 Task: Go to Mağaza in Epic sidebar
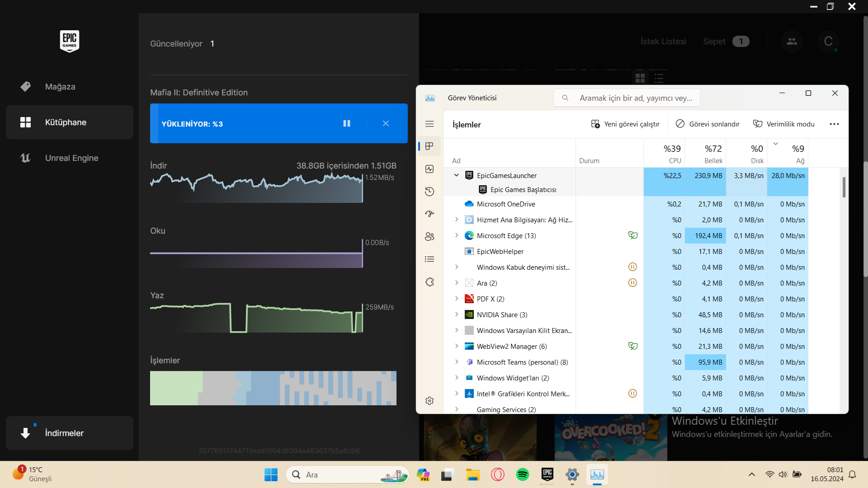(x=60, y=86)
